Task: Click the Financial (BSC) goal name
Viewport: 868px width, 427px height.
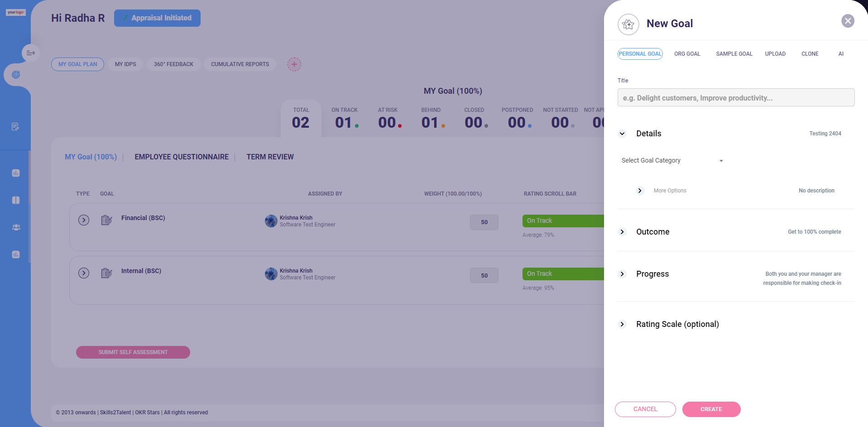Action: (x=143, y=218)
